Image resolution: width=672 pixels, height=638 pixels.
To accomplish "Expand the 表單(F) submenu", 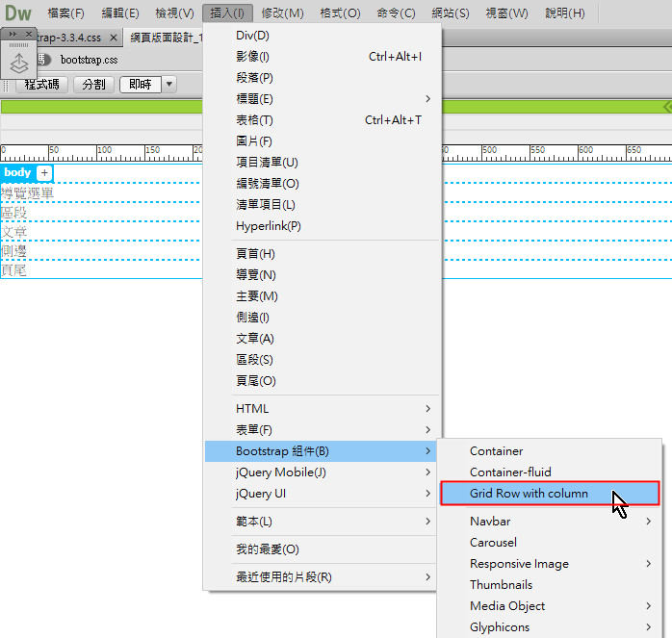I will tap(323, 430).
